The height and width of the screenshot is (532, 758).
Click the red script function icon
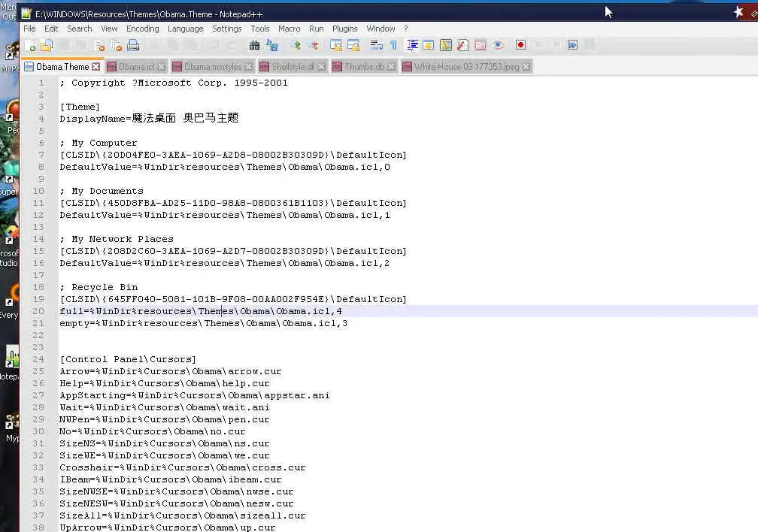[462, 45]
